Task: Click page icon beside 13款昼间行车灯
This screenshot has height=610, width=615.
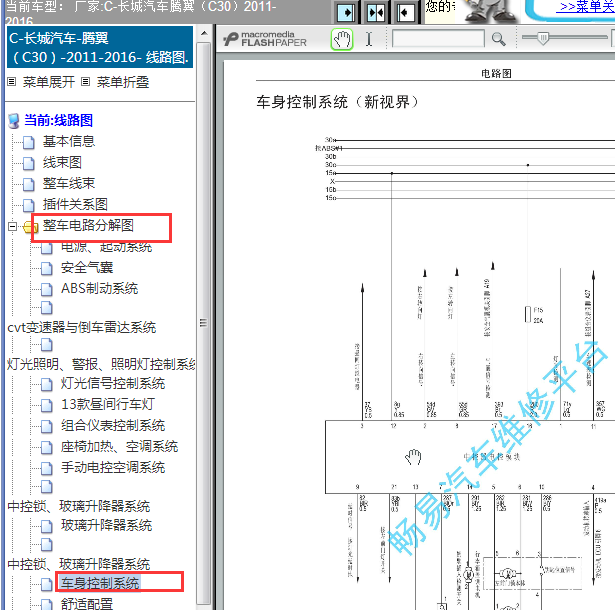Action: pos(47,406)
